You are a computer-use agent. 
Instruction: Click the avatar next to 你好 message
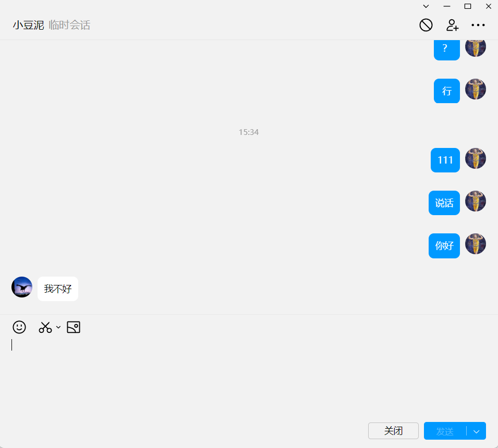475,244
